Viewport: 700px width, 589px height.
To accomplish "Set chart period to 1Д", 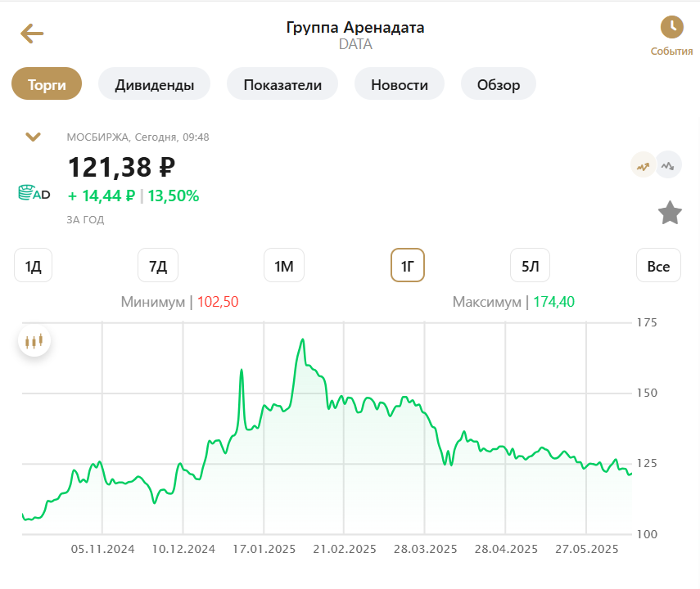I will tap(33, 266).
